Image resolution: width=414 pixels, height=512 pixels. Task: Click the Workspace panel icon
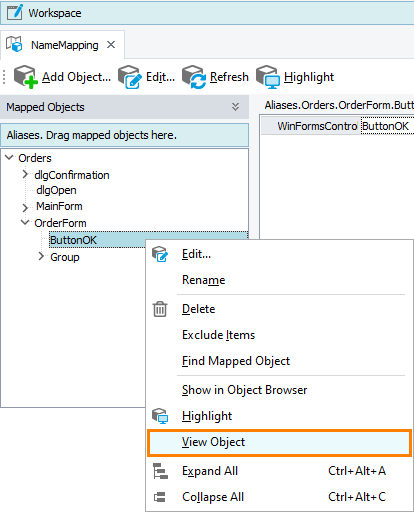[x=15, y=13]
